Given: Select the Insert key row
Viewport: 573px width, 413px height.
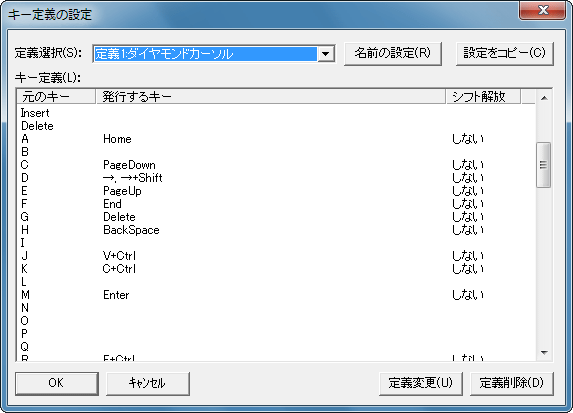Looking at the screenshot, I should [x=276, y=113].
